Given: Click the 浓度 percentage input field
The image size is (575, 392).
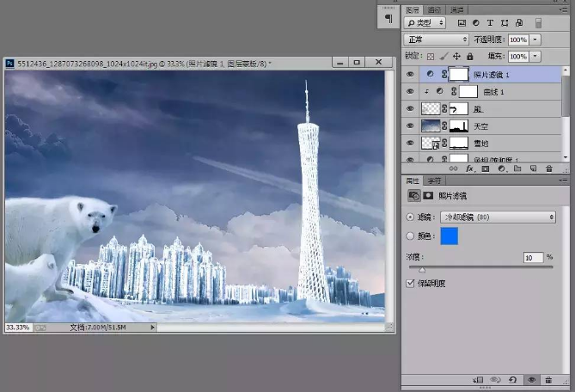Looking at the screenshot, I should (x=532, y=258).
